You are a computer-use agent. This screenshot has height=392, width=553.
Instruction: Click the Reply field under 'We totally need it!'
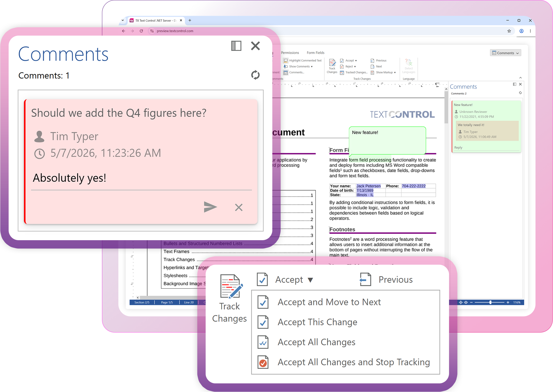[x=486, y=148]
